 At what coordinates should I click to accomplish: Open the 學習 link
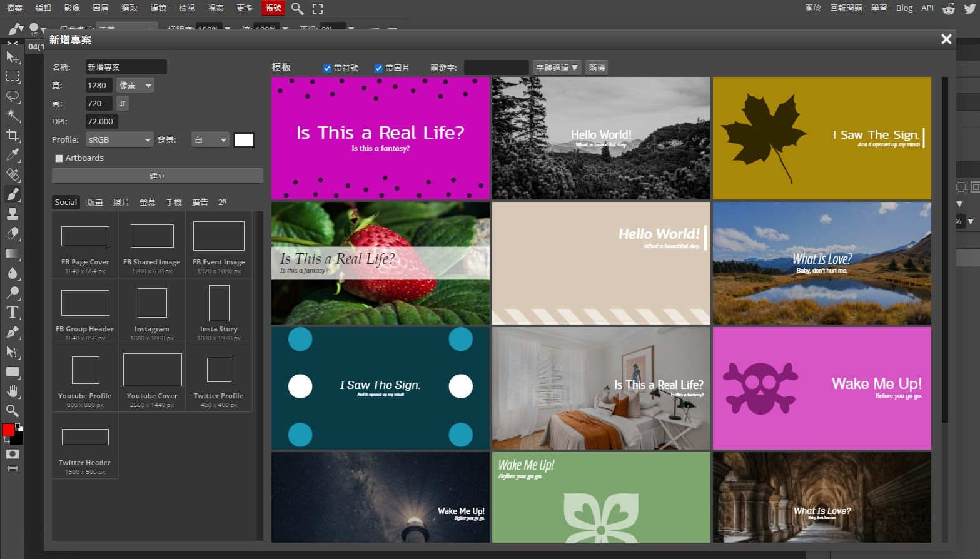click(879, 8)
